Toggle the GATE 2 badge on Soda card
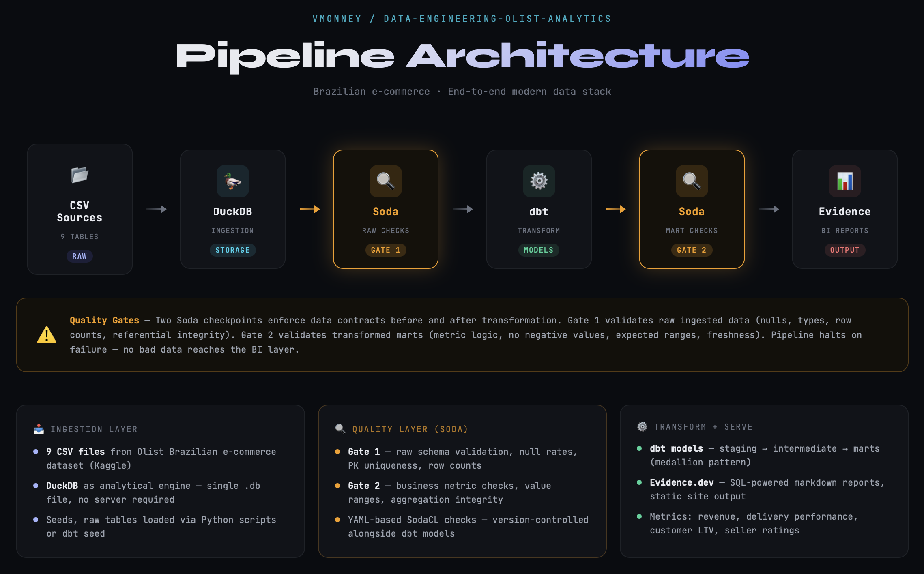This screenshot has width=924, height=574. 691,250
